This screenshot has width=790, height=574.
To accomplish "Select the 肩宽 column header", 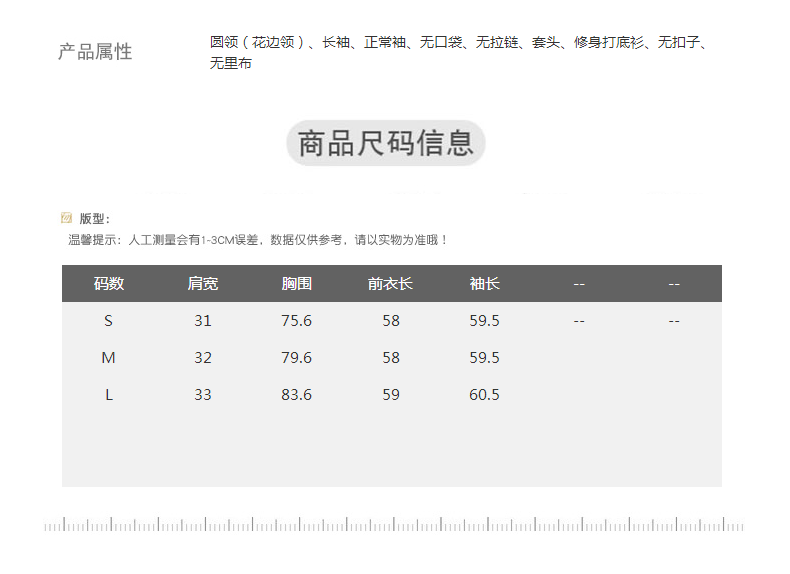I will pyautogui.click(x=203, y=284).
